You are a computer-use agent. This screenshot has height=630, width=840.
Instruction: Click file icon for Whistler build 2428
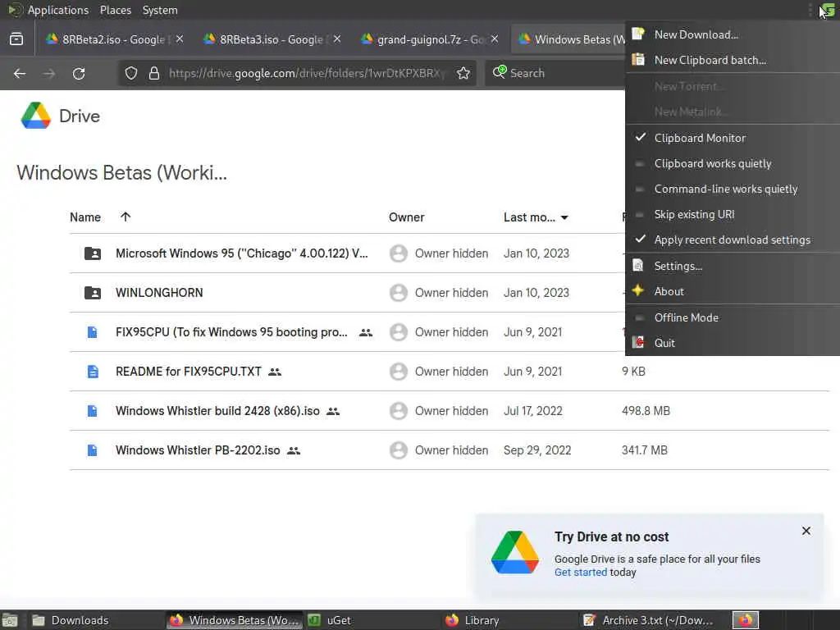tap(93, 411)
